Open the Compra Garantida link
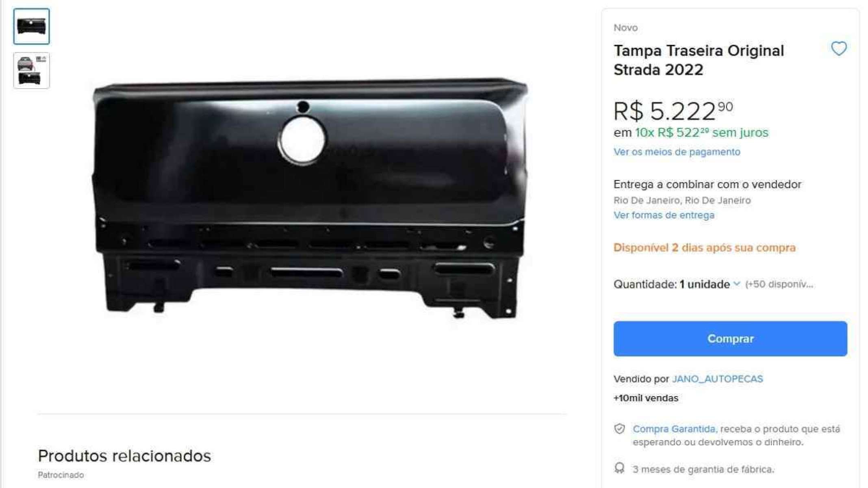868x488 pixels. coord(674,429)
